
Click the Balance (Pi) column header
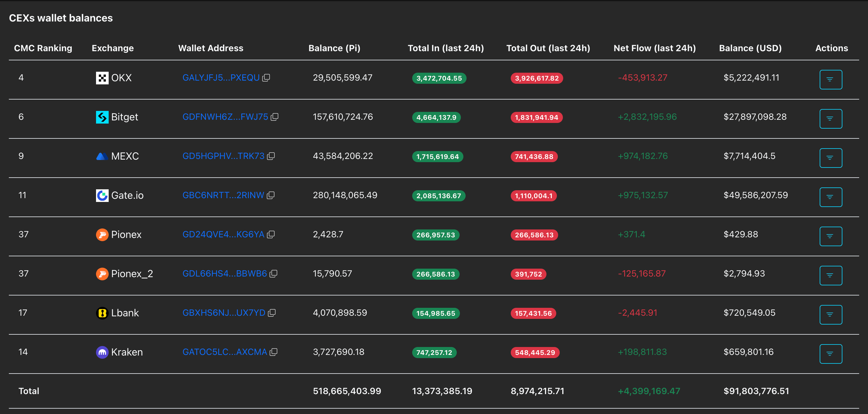(334, 48)
